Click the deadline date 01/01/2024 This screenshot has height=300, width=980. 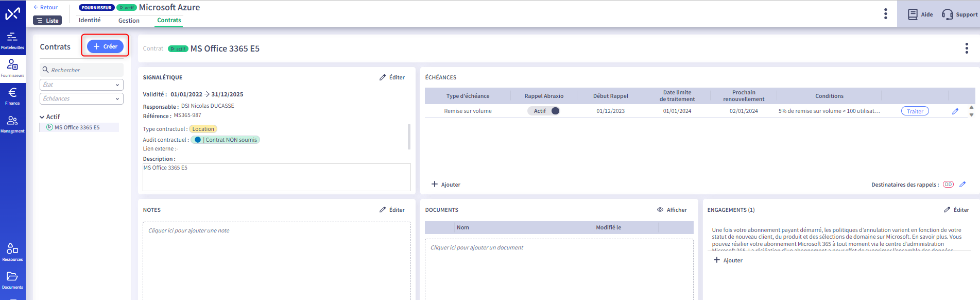click(x=677, y=111)
